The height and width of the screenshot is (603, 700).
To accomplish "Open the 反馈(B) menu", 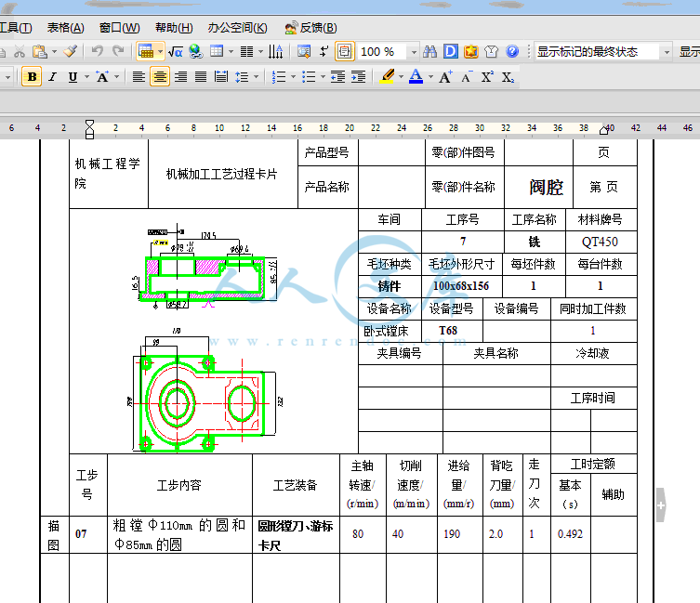I will [310, 28].
